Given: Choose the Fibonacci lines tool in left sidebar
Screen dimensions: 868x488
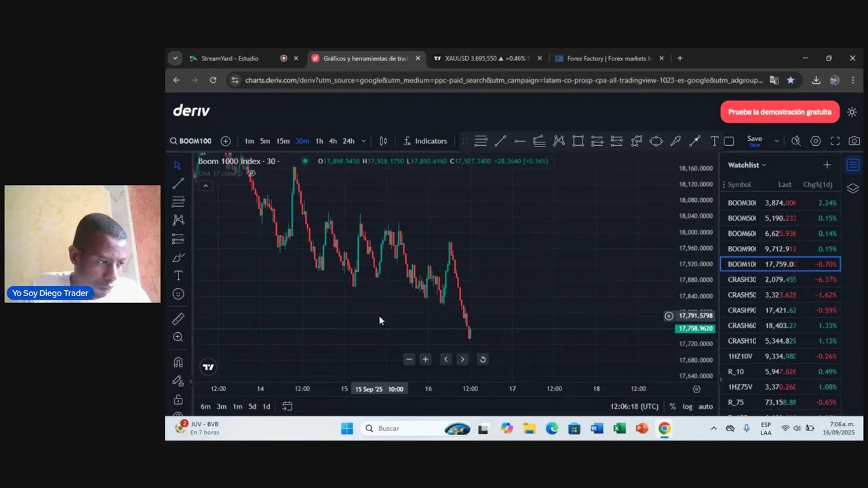Looking at the screenshot, I should 178,202.
